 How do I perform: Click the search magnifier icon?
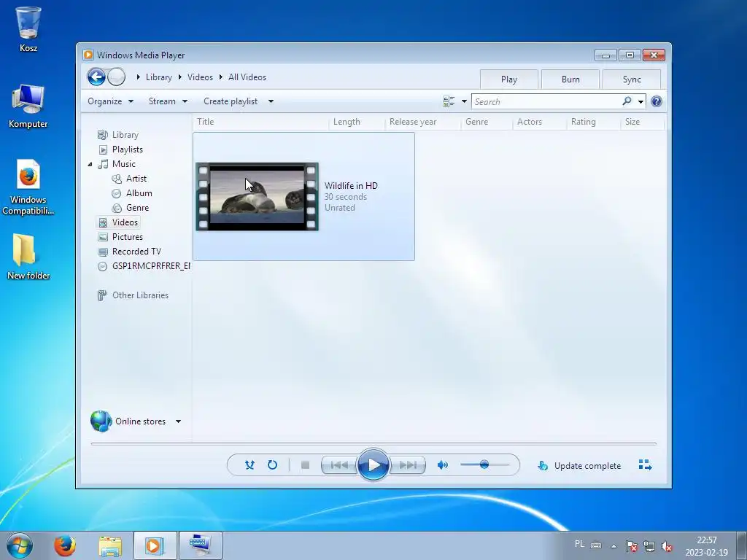pos(627,101)
